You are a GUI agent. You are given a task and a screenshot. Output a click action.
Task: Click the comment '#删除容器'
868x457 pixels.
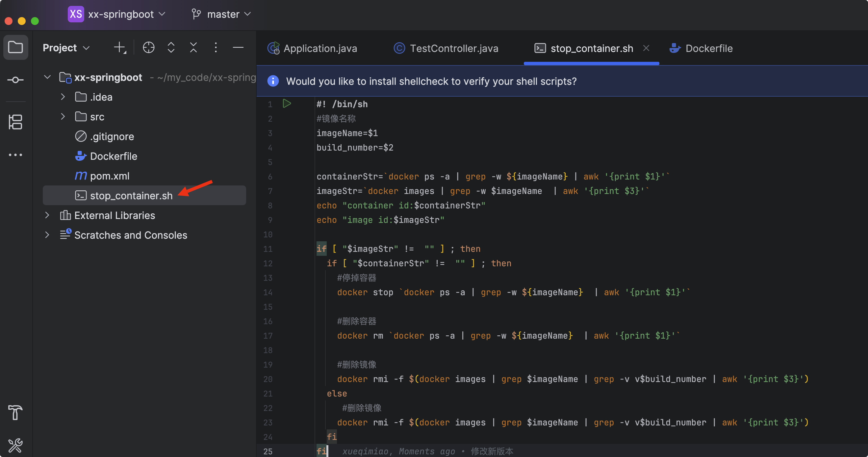coord(356,321)
